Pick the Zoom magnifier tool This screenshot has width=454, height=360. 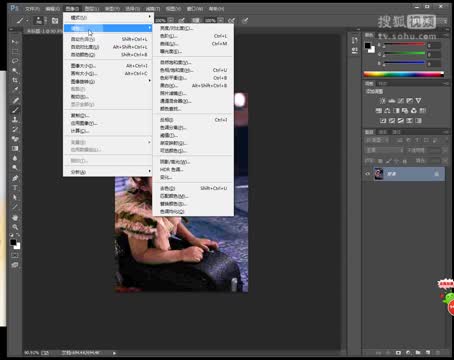pyautogui.click(x=15, y=227)
